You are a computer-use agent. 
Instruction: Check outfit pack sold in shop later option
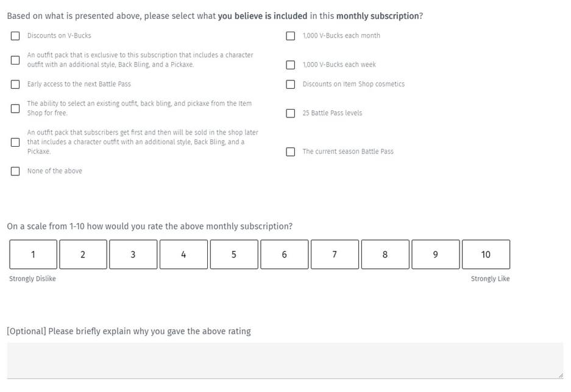pos(15,142)
